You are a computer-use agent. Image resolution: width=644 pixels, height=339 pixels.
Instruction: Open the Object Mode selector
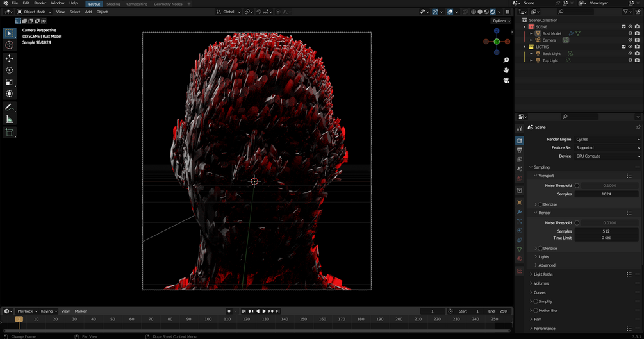35,12
